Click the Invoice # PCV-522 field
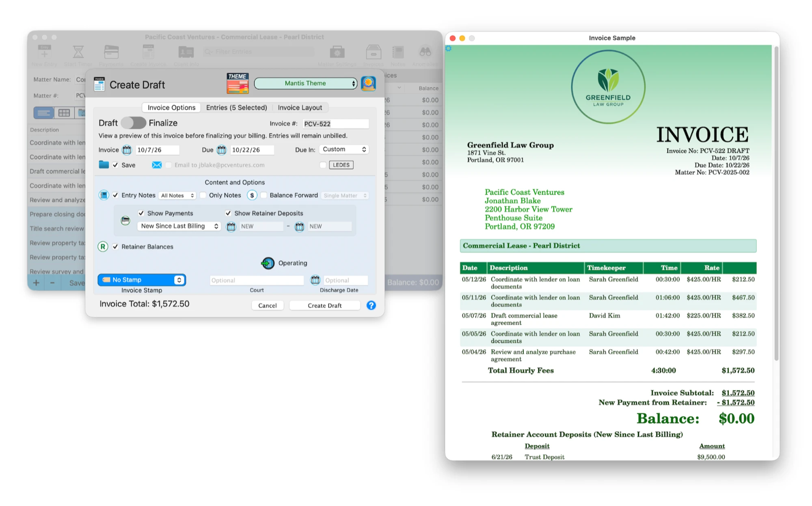The width and height of the screenshot is (812, 506). (335, 124)
